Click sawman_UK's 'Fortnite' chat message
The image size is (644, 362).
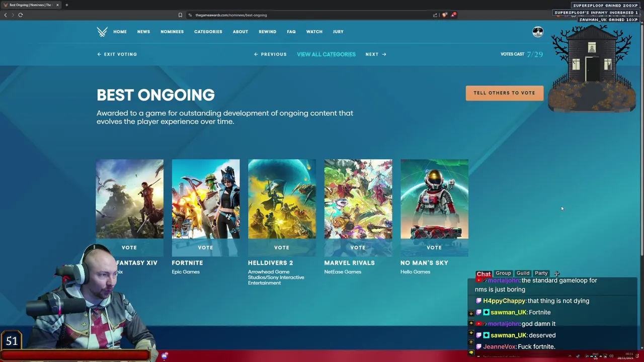(513, 312)
